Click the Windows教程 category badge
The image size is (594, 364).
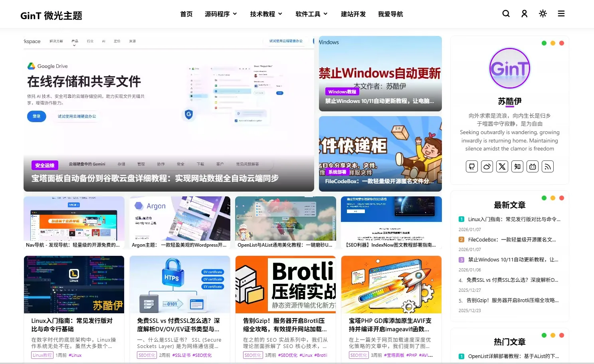tap(342, 92)
